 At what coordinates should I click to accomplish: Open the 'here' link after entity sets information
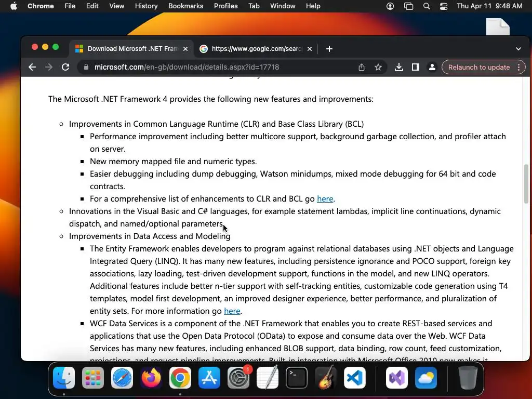click(x=232, y=311)
